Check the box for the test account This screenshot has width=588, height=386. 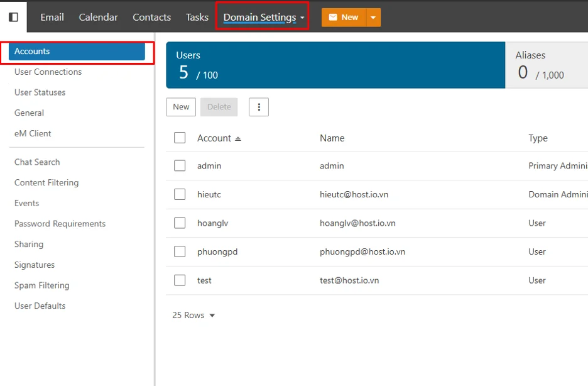click(x=180, y=280)
